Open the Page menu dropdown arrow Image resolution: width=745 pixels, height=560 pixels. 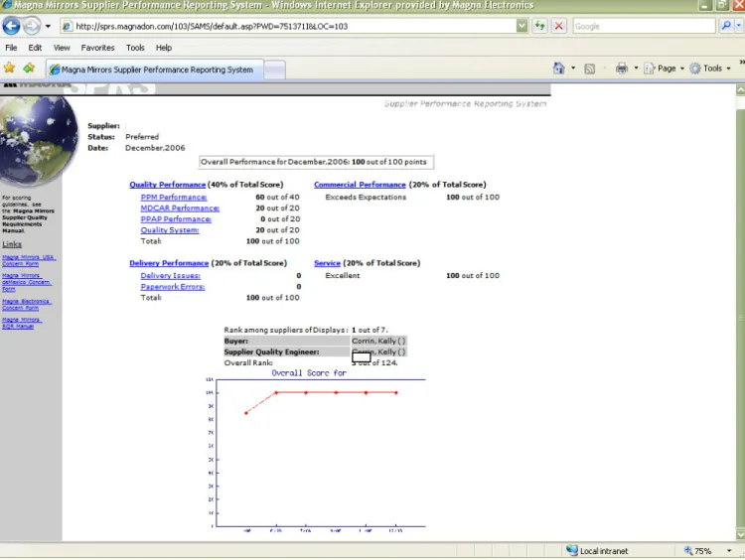(x=682, y=69)
